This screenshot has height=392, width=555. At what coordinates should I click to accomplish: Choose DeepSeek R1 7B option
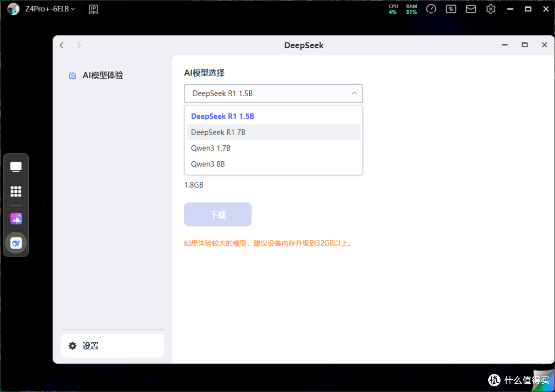pos(273,132)
